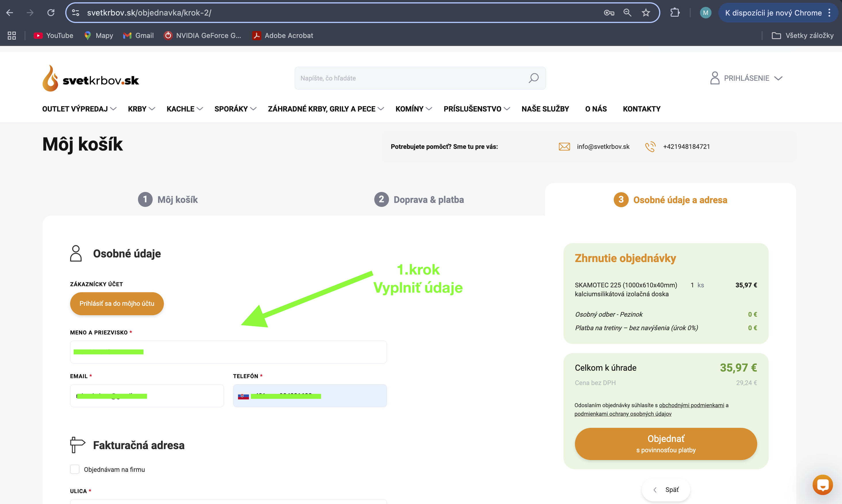Go to step 2 Doprava & platba
Screen dimensions: 842x504
pyautogui.click(x=419, y=199)
